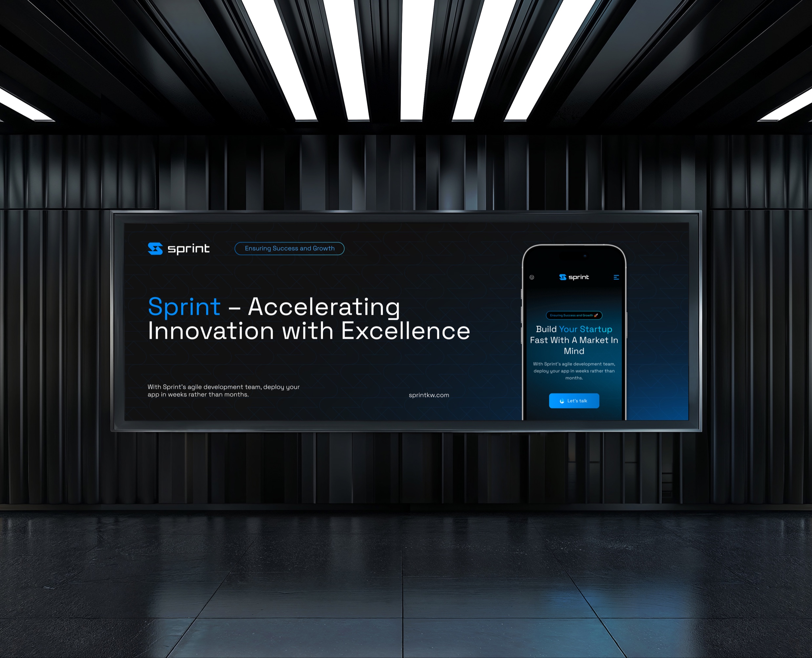Click the billboard's agile development team paragraph
Screen dimensions: 812x658
point(223,390)
